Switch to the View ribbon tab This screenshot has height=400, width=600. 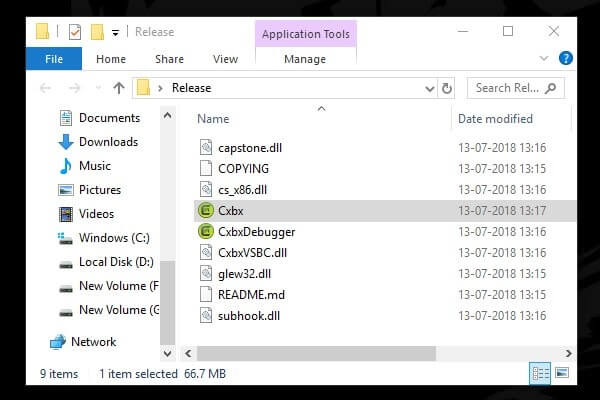pyautogui.click(x=225, y=59)
